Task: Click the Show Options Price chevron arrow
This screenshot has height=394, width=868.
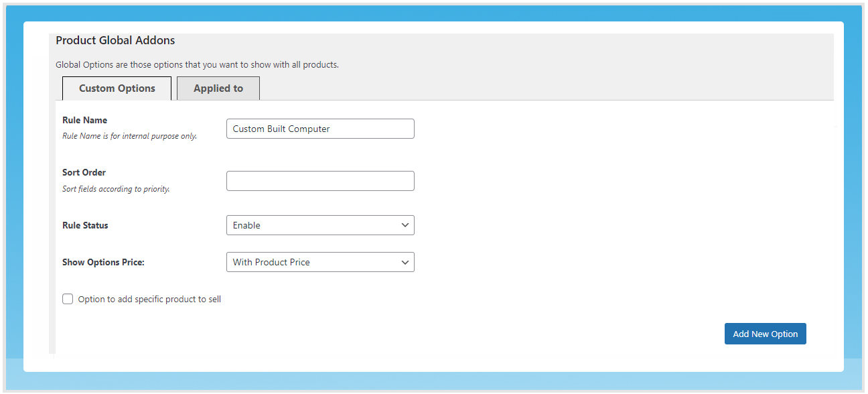Action: tap(405, 262)
